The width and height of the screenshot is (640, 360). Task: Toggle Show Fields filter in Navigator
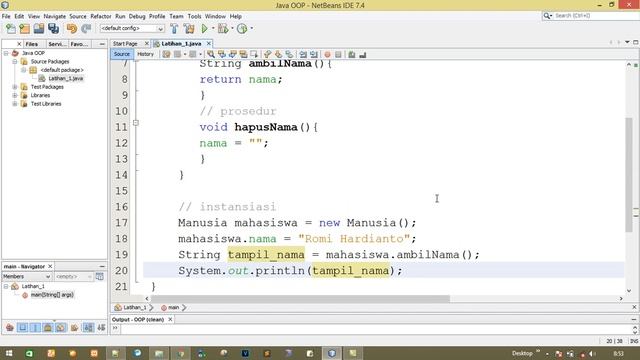(x=22, y=327)
